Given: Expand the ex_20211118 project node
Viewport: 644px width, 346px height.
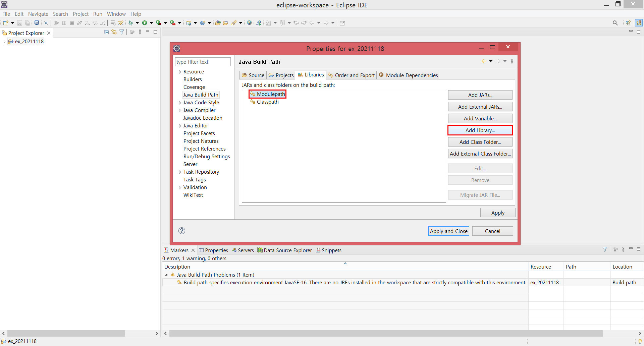Looking at the screenshot, I should [x=4, y=42].
